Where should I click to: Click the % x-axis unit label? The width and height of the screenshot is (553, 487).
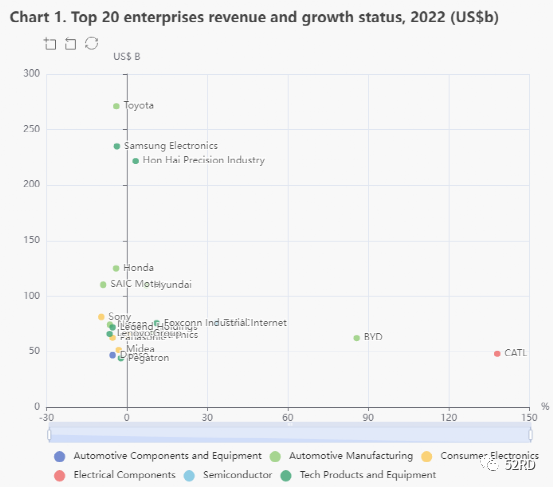coord(545,406)
